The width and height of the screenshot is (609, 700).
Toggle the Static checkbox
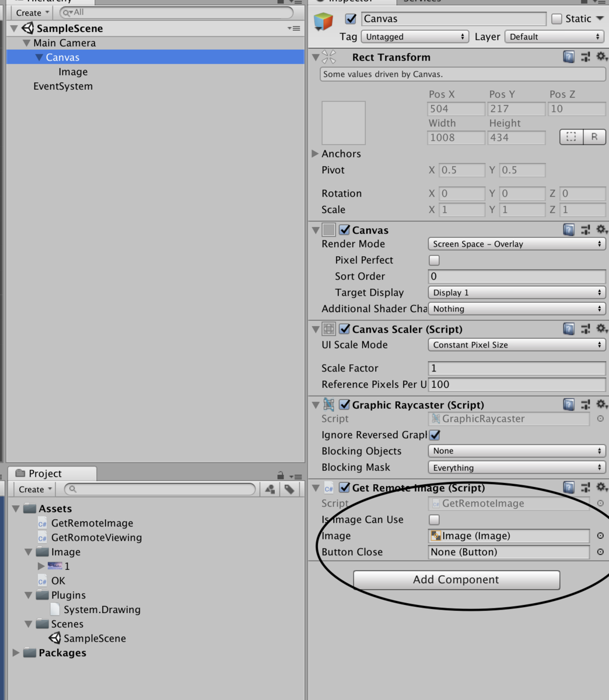(x=556, y=19)
